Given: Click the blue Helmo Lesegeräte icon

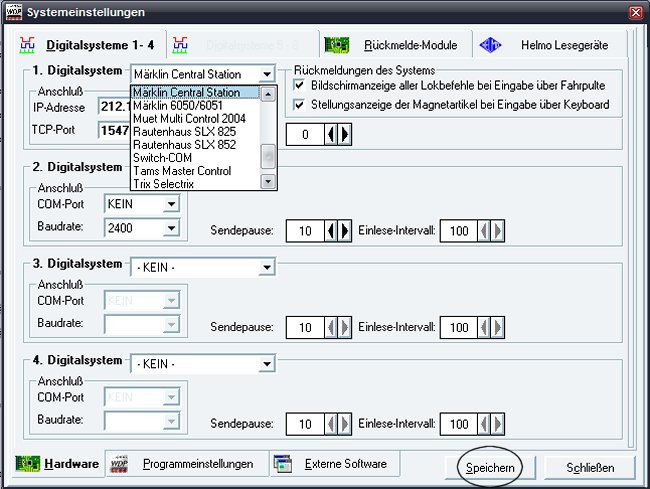Looking at the screenshot, I should (x=490, y=45).
